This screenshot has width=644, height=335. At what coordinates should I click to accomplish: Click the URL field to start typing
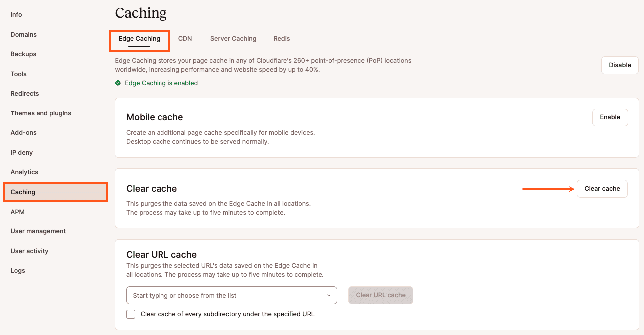pyautogui.click(x=224, y=296)
